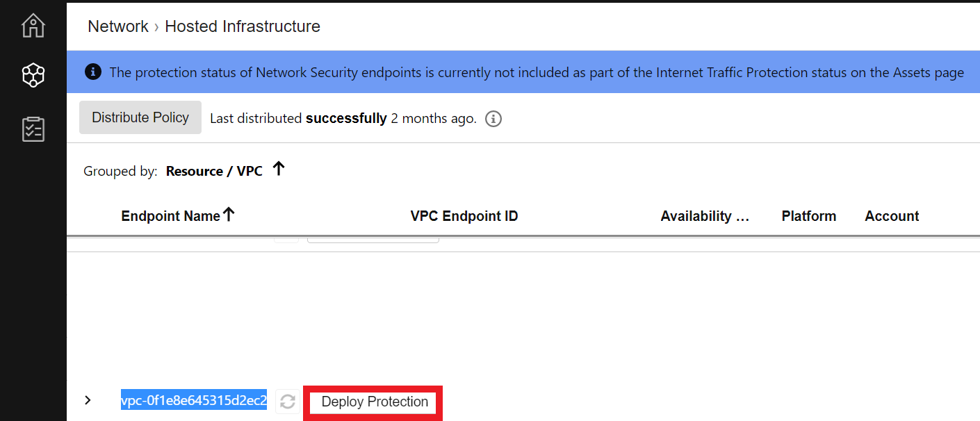This screenshot has width=980, height=421.
Task: Click the Distribute Policy button
Action: tap(140, 117)
